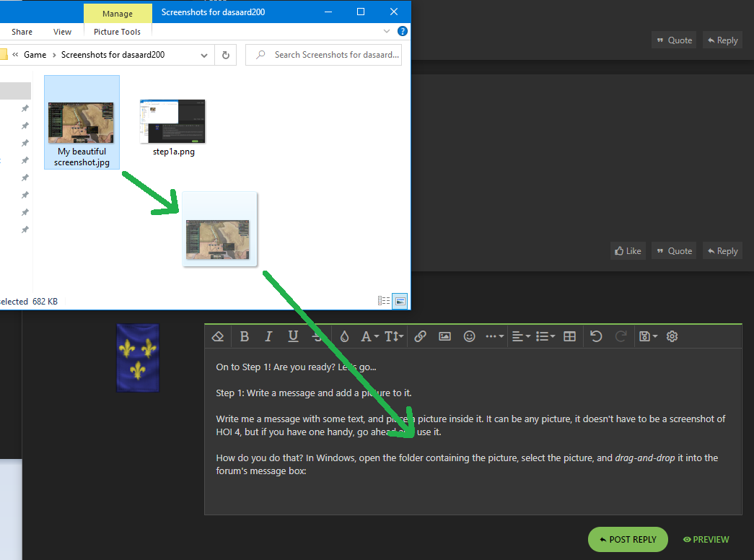Open the Picture Tools ribbon tab

pos(117,32)
